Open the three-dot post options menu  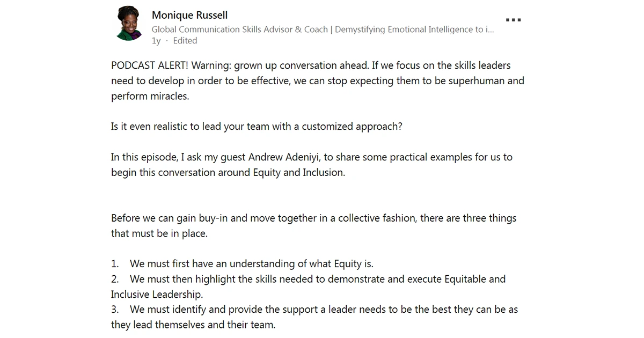click(513, 20)
